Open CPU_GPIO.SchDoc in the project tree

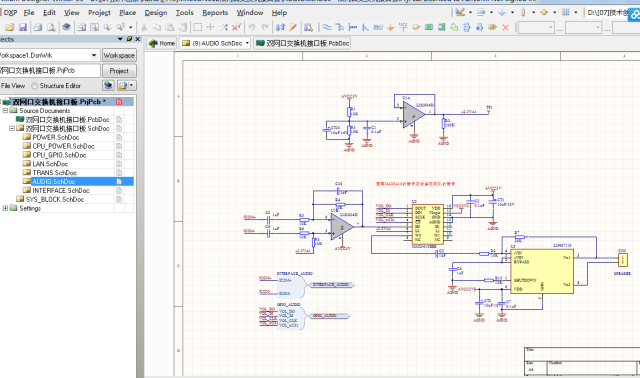coord(60,155)
